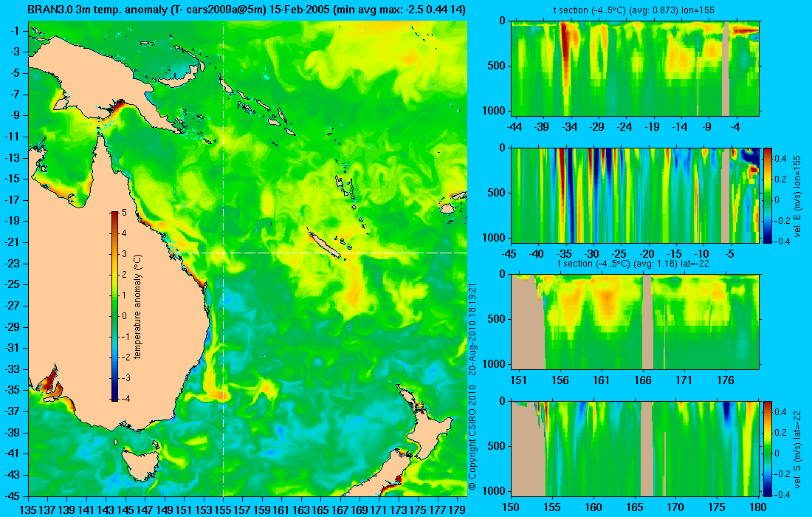Click the '© Copyright CSIRO 2010' vertical text
The width and height of the screenshot is (812, 517).
tap(472, 438)
